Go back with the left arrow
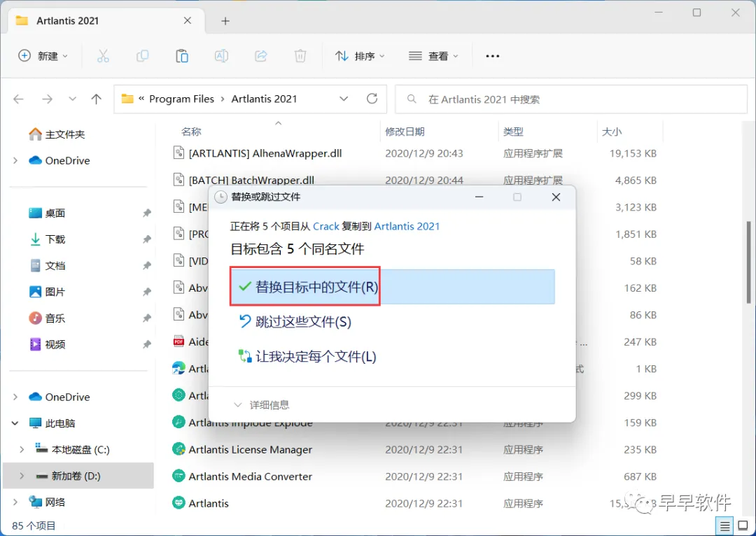 click(x=18, y=99)
